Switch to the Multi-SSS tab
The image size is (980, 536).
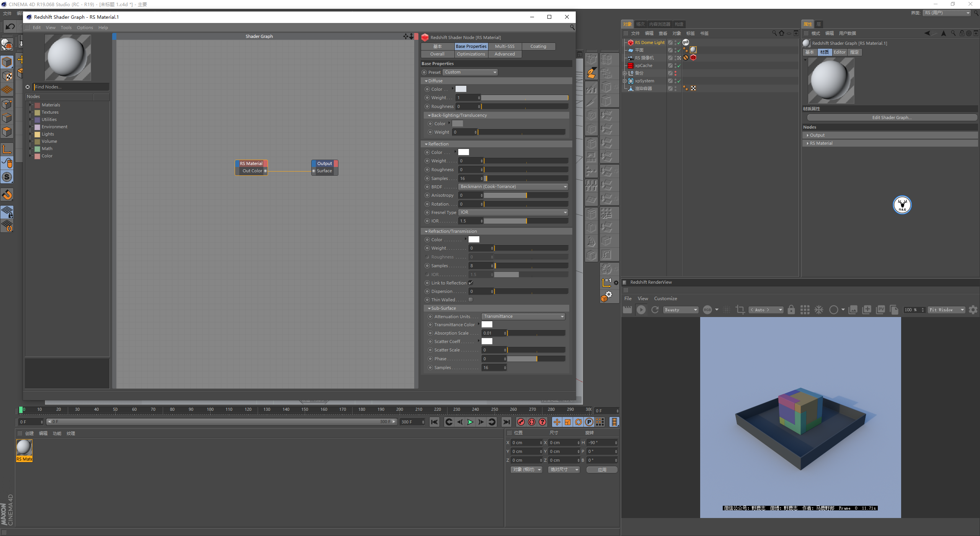point(505,46)
